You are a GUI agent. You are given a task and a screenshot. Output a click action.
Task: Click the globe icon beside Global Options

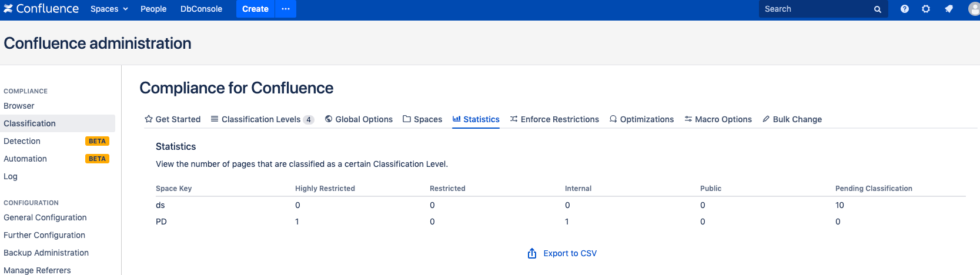[329, 119]
